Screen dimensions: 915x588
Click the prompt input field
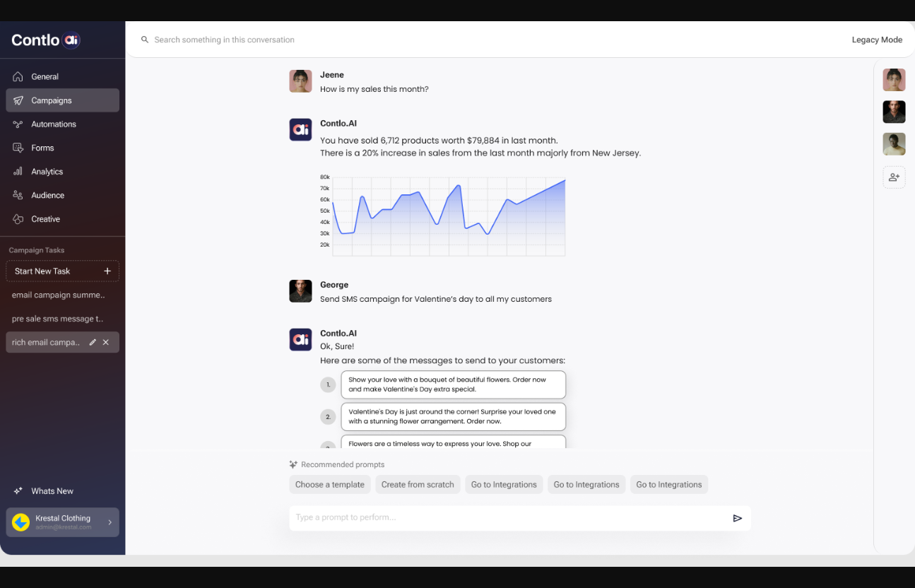[509, 518]
